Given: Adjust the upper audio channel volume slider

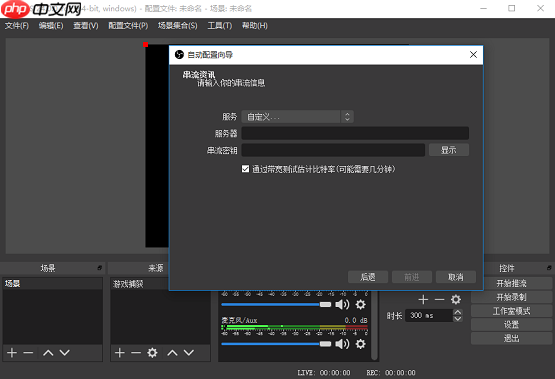Looking at the screenshot, I should point(276,304).
